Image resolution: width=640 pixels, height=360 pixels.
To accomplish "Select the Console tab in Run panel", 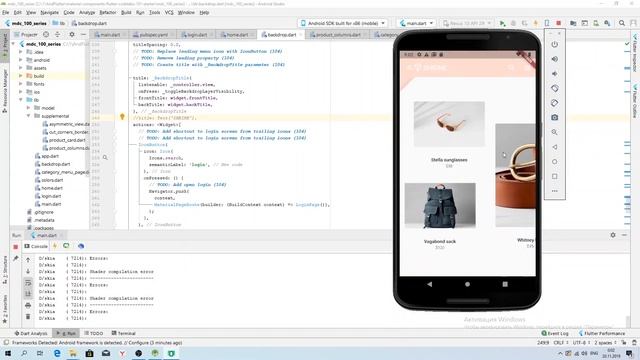I will (36, 246).
